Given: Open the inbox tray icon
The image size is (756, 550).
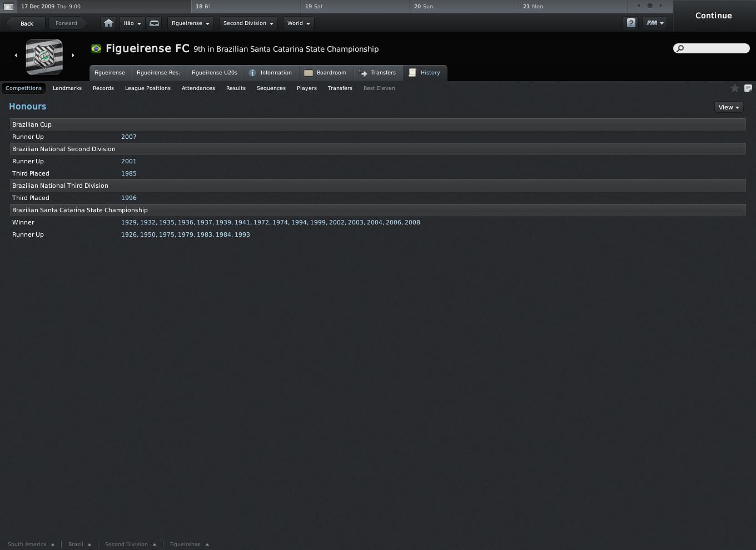Looking at the screenshot, I should pos(155,23).
